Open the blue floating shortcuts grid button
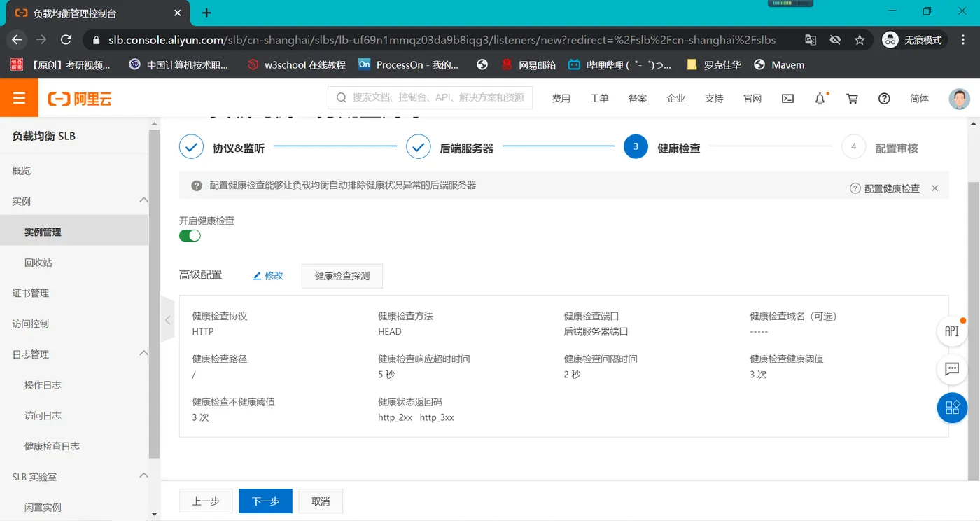This screenshot has height=521, width=980. point(952,408)
